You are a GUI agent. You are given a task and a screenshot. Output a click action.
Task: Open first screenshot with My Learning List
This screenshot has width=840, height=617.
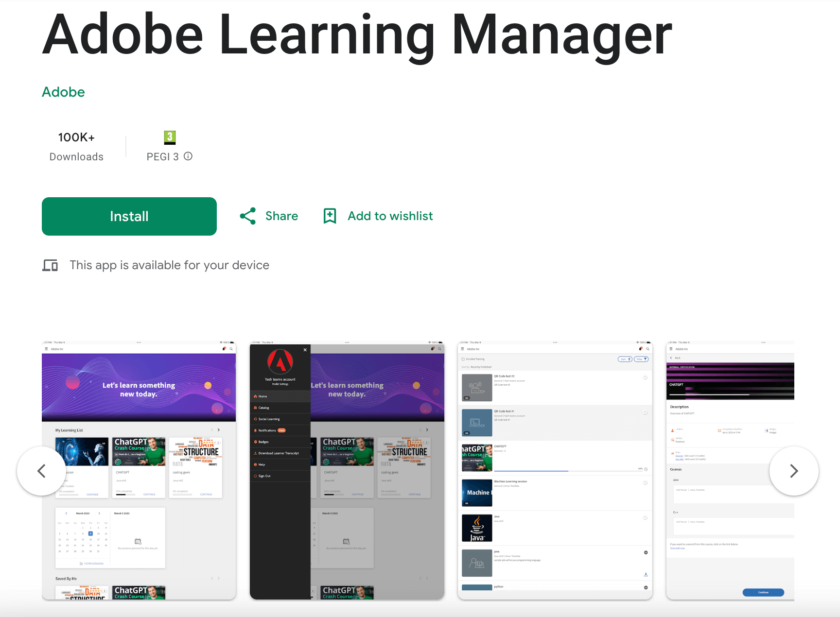tap(139, 470)
